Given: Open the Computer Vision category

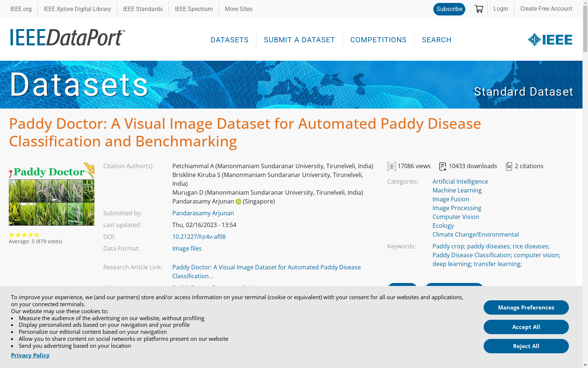Looking at the screenshot, I should pos(456,217).
